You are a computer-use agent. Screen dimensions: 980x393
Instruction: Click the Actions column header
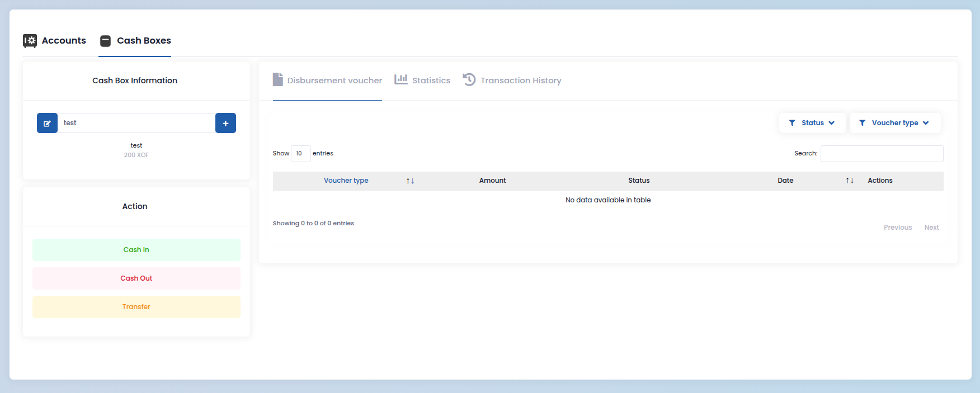pyautogui.click(x=880, y=181)
